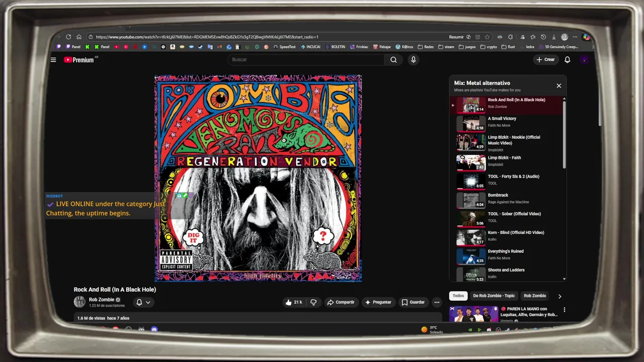
Task: Open the steam bookmarks folder
Action: tap(446, 47)
